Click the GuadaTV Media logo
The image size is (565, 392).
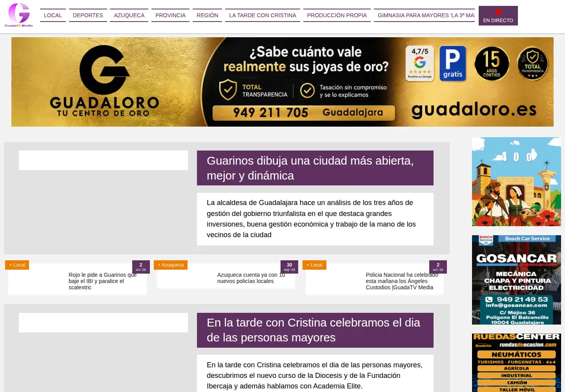pyautogui.click(x=19, y=15)
